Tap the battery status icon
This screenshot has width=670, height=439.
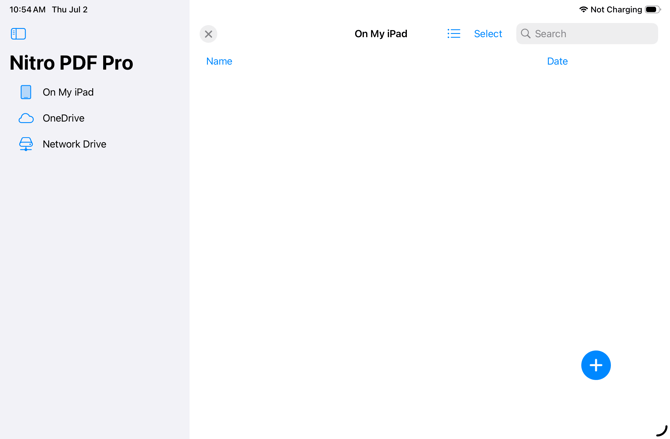tap(653, 9)
